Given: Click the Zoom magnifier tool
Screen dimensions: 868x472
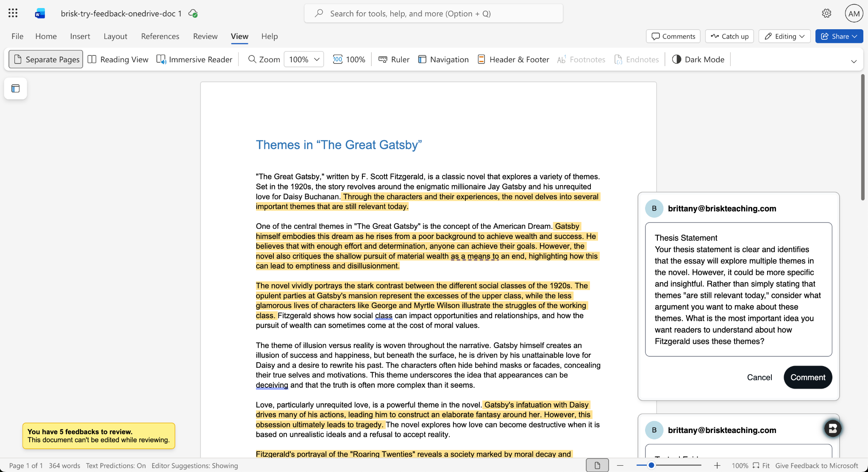Looking at the screenshot, I should click(x=264, y=59).
